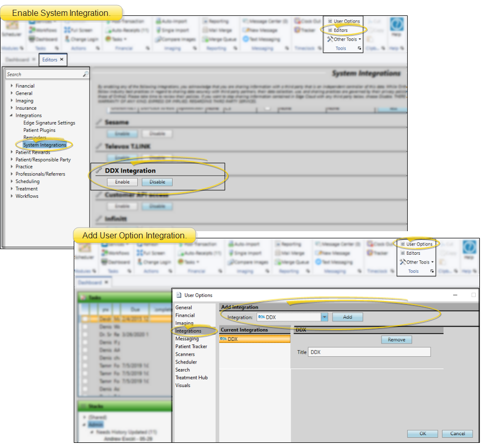The width and height of the screenshot is (485, 448).
Task: Select System Integrations in the tree
Action: pyautogui.click(x=45, y=145)
